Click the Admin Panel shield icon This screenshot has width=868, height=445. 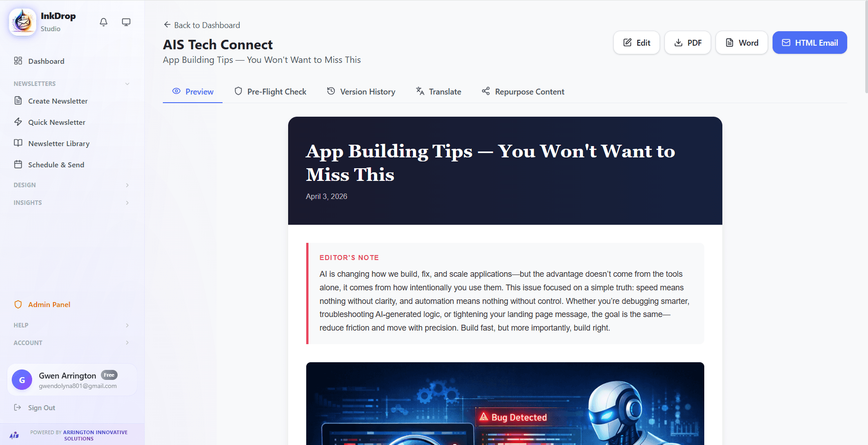pyautogui.click(x=18, y=304)
